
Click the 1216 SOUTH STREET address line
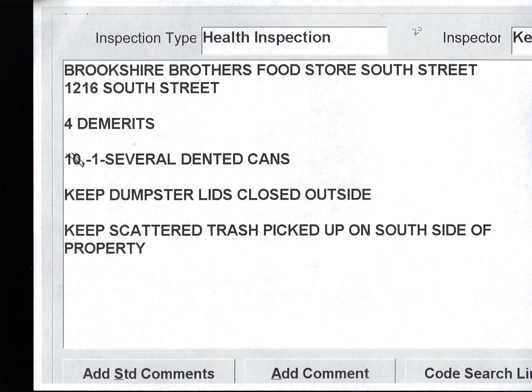click(142, 88)
